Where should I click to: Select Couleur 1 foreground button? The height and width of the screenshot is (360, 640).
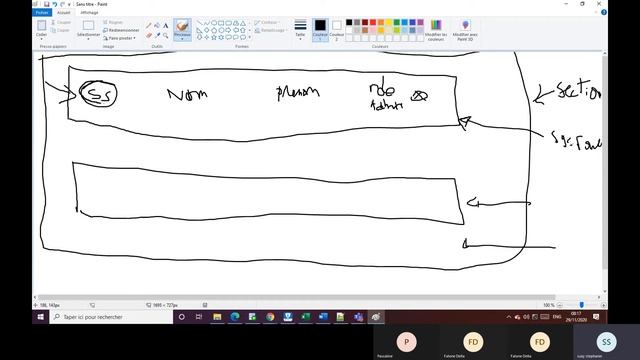pos(320,30)
